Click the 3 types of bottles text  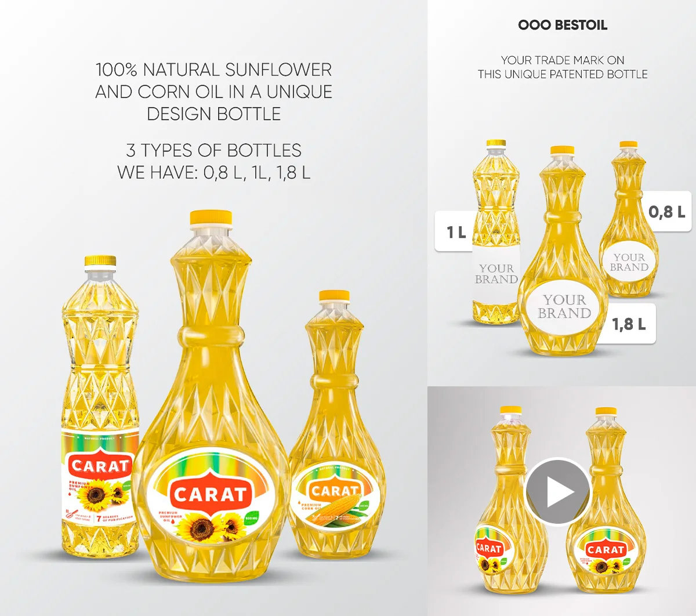[x=213, y=161]
